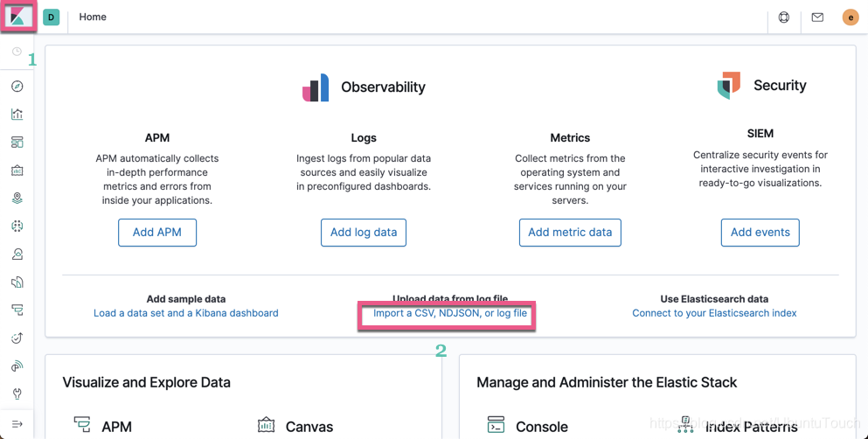This screenshot has width=868, height=439.
Task: Open Dashboard icon in sidebar
Action: pos(17,143)
